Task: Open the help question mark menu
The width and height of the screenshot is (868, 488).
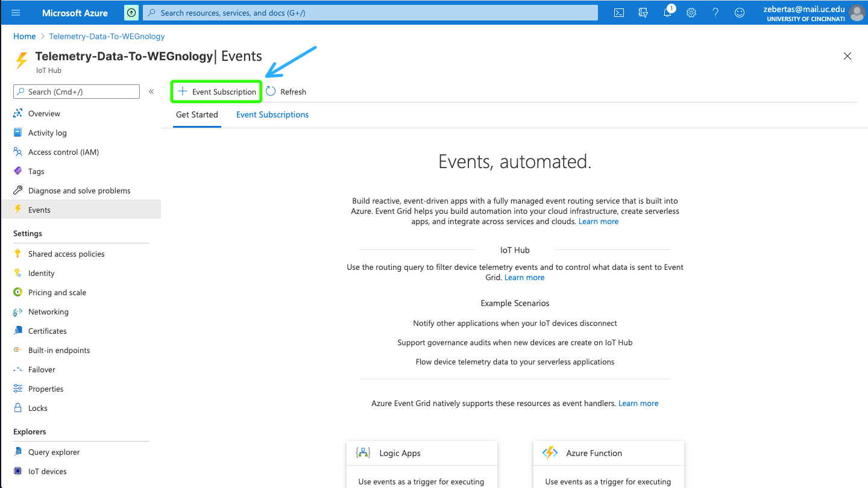Action: coord(715,12)
